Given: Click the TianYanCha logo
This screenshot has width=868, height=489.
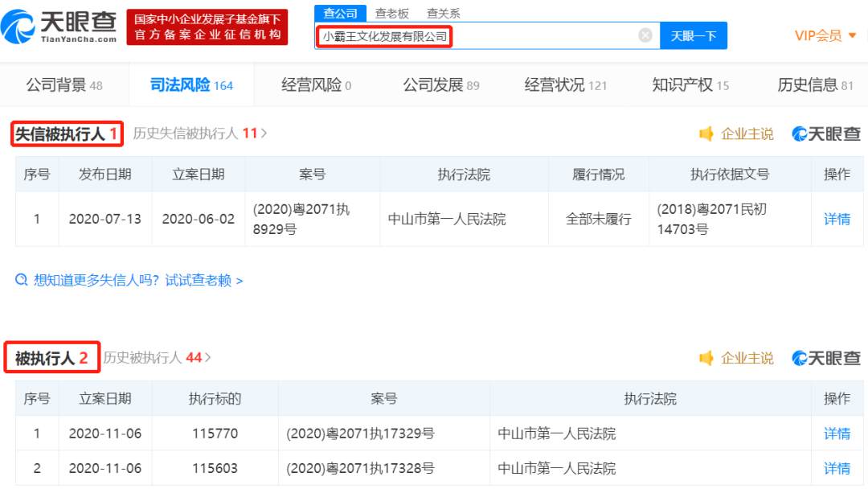Looking at the screenshot, I should [x=59, y=26].
